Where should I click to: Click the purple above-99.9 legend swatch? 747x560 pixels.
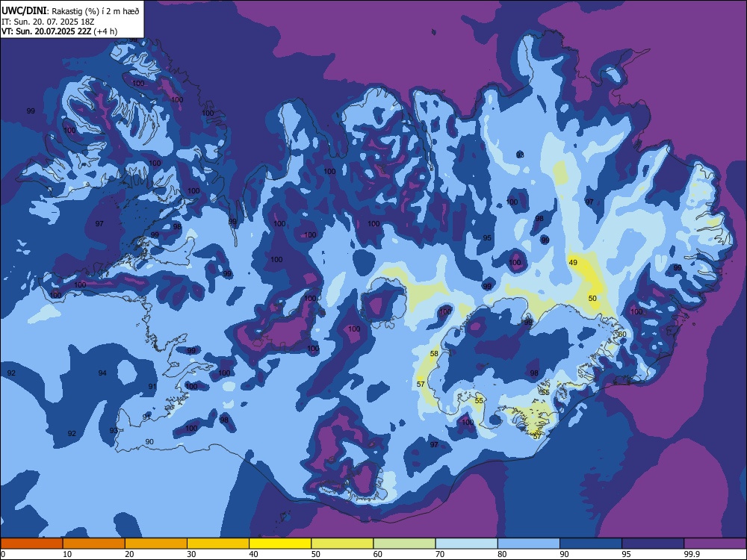[x=715, y=544]
